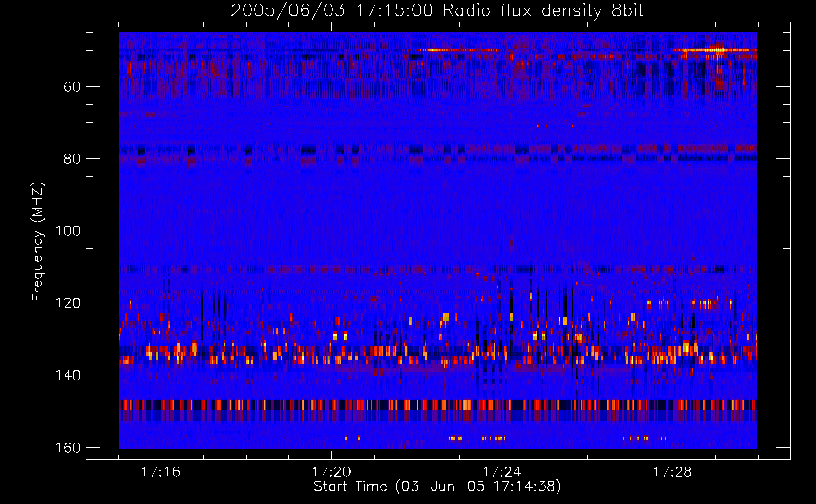Click the 17:16 time tick label
The image size is (816, 504).
[x=160, y=472]
